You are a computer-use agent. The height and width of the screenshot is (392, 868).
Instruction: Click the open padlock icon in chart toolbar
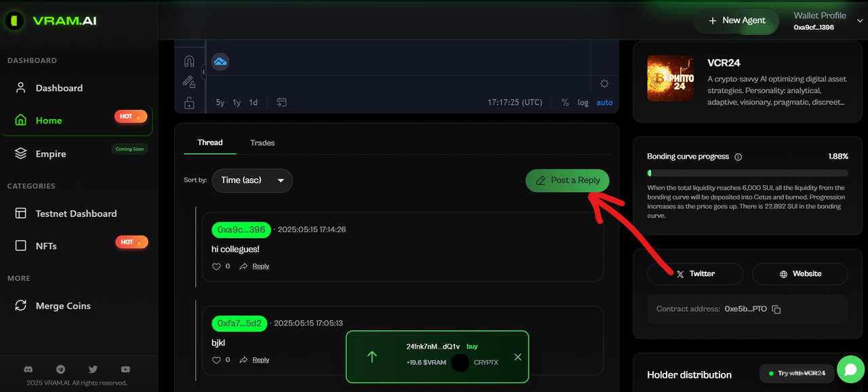coord(189,103)
